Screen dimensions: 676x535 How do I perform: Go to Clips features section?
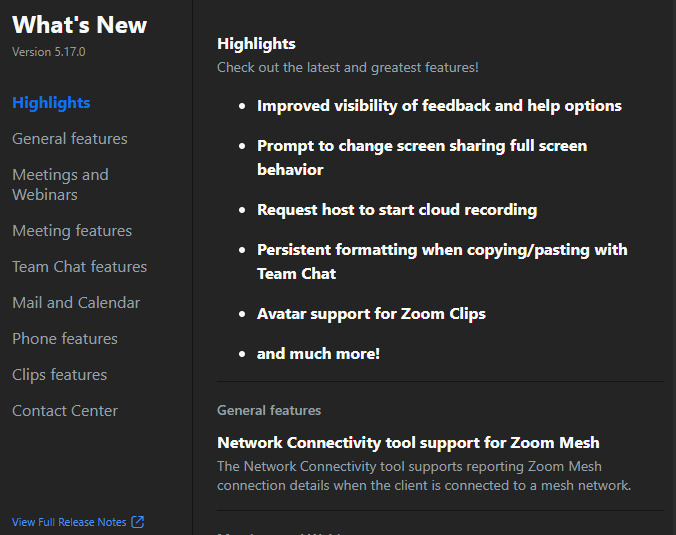pyautogui.click(x=59, y=375)
